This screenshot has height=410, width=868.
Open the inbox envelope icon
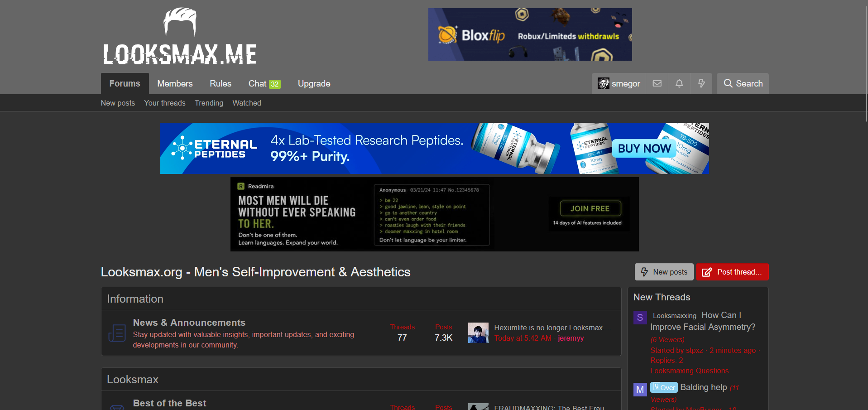click(657, 83)
